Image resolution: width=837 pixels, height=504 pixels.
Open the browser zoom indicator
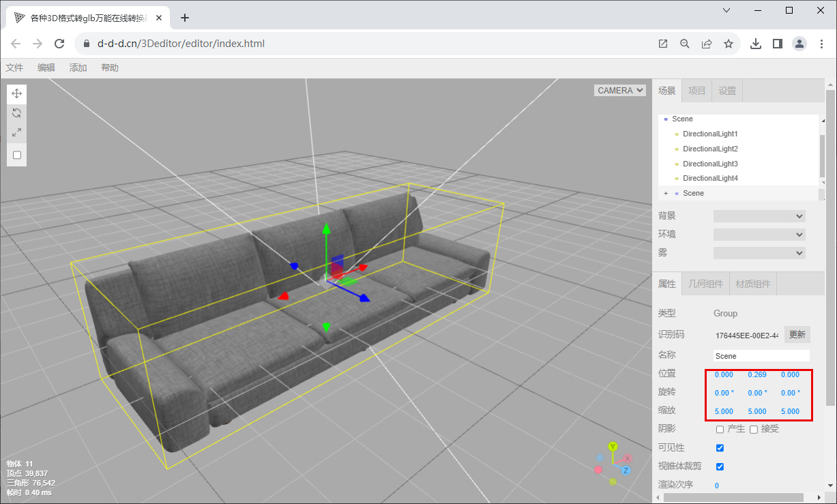(685, 44)
